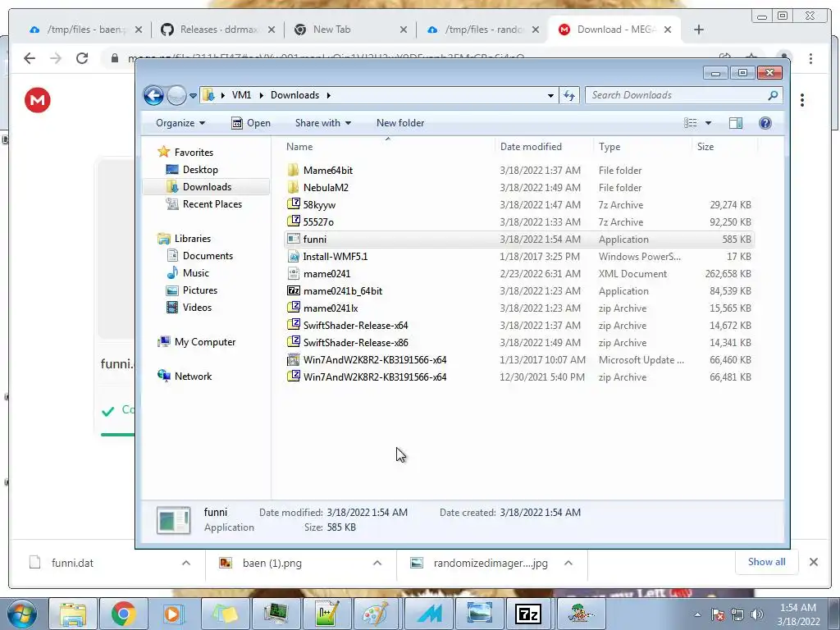Screen dimensions: 840x630
Task: Select the 58kyyw 7z archive icon
Action: (x=293, y=204)
